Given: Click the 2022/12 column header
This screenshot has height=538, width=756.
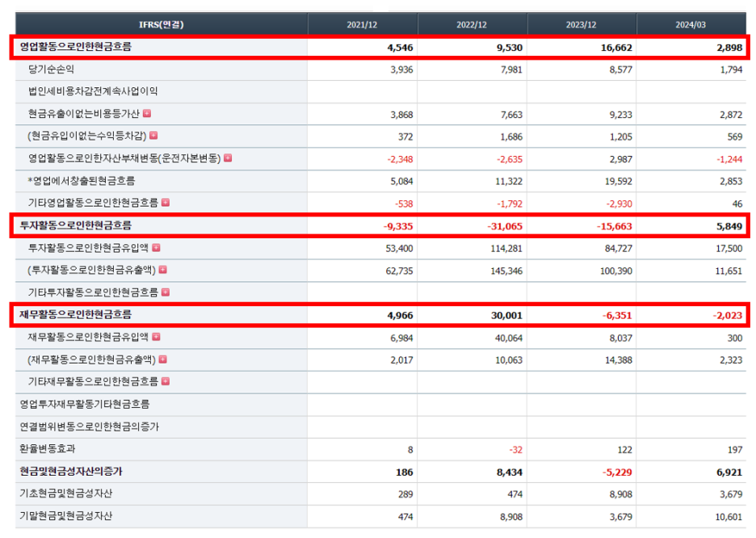Looking at the screenshot, I should click(x=472, y=24).
